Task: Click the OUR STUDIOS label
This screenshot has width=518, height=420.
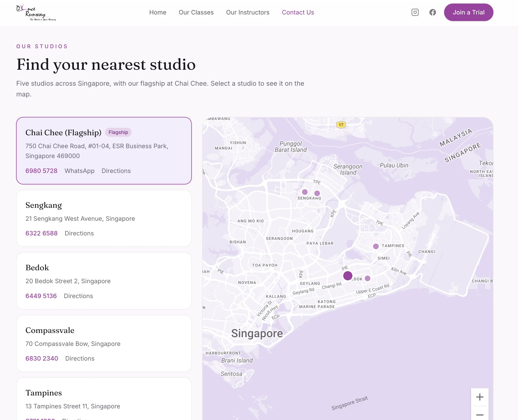Action: pyautogui.click(x=42, y=46)
